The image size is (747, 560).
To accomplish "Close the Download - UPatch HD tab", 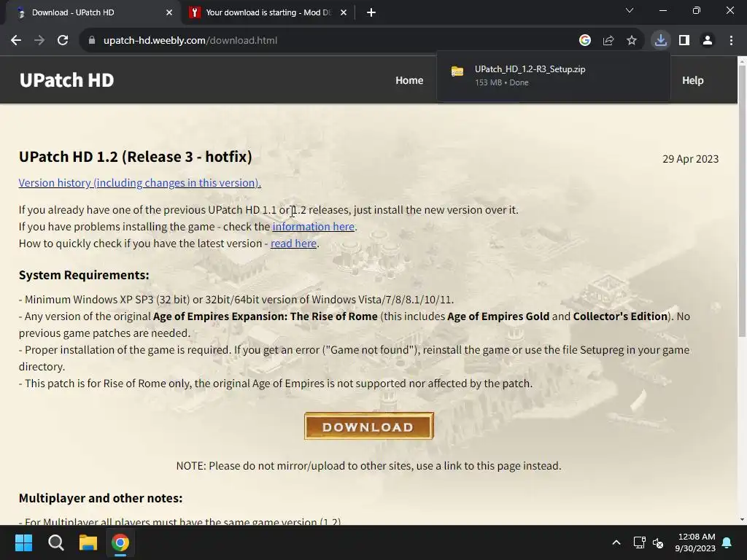I will pyautogui.click(x=169, y=12).
